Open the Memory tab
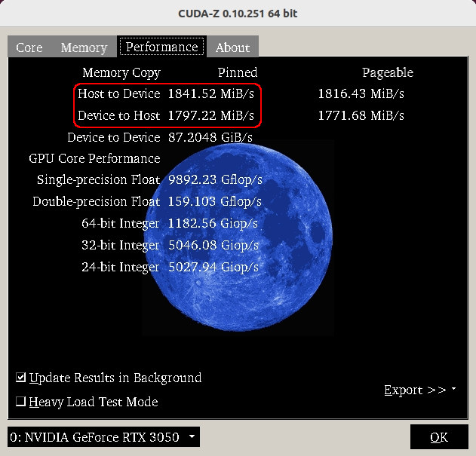 tap(84, 47)
